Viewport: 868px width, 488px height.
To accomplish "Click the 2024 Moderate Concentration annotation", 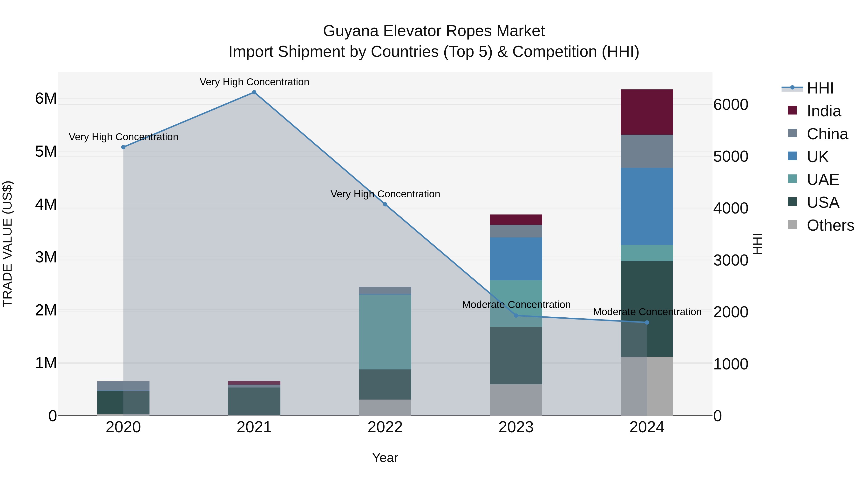I will click(x=647, y=312).
